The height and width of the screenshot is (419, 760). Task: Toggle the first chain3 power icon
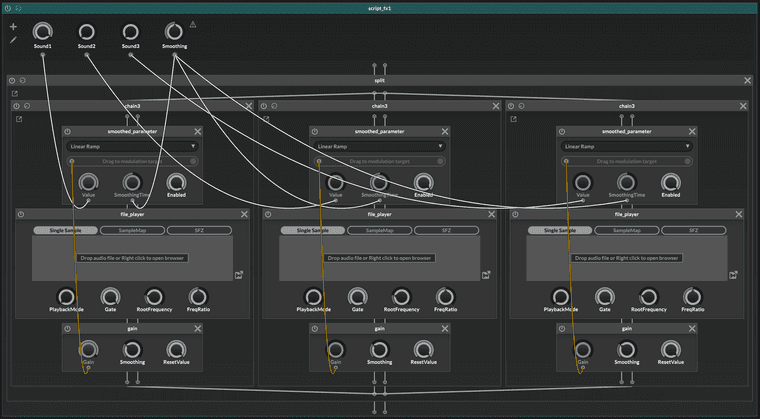pyautogui.click(x=16, y=106)
